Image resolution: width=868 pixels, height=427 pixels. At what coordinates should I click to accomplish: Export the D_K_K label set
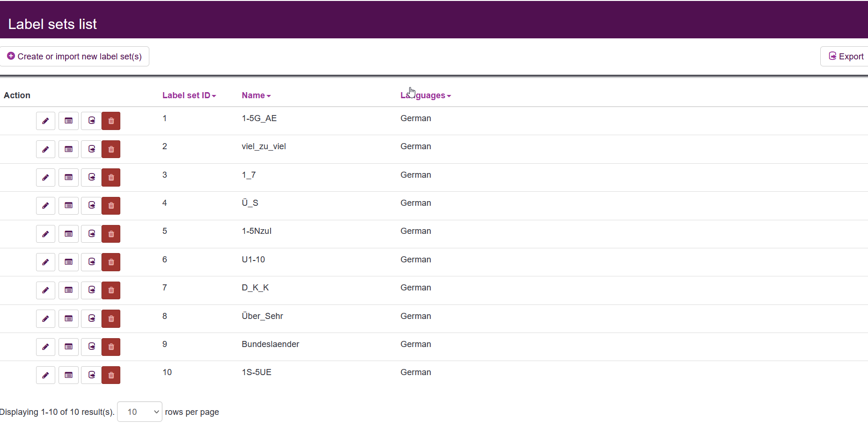point(91,290)
